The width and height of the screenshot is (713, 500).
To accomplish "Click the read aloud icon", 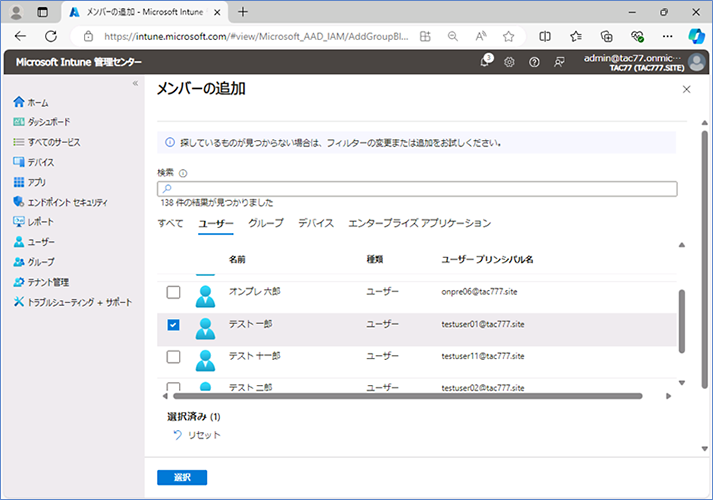I will coord(481,36).
